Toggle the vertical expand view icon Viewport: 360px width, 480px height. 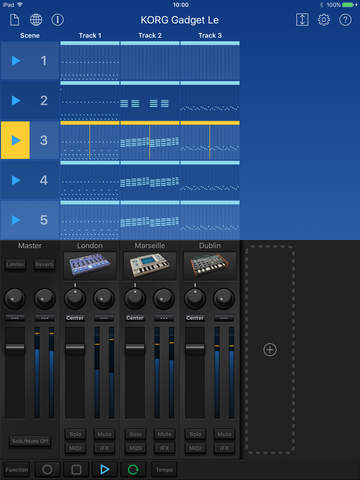click(x=302, y=20)
